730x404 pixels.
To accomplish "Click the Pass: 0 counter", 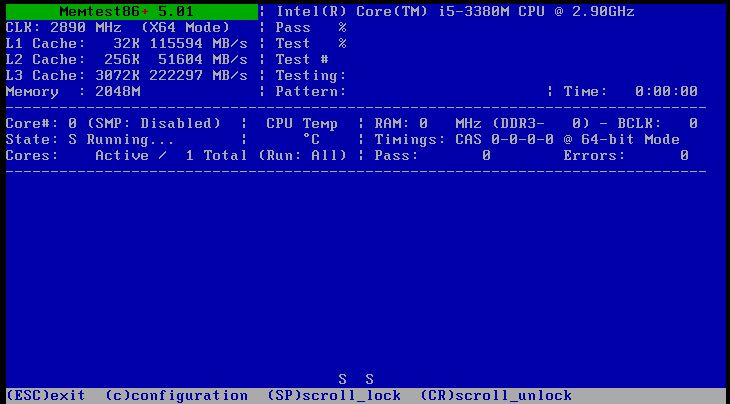I will (x=433, y=155).
